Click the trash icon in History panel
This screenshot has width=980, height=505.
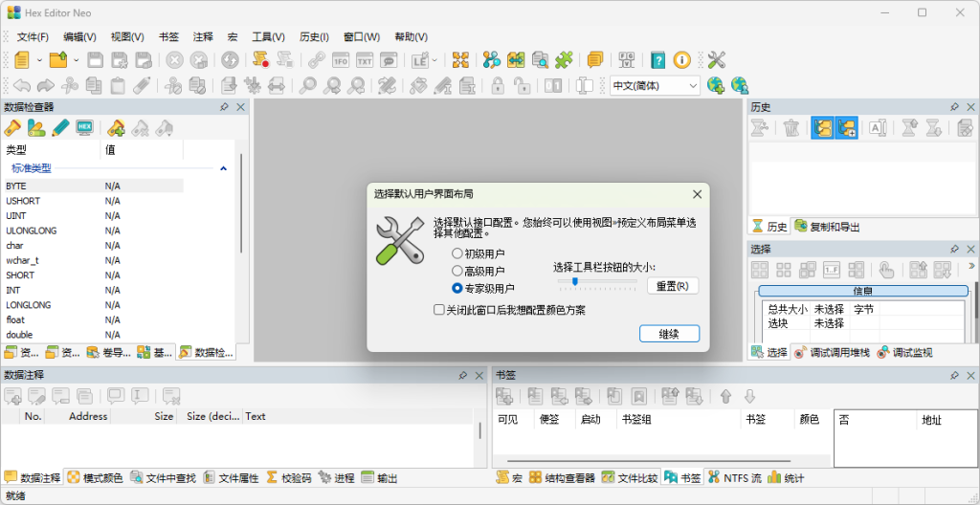[791, 128]
